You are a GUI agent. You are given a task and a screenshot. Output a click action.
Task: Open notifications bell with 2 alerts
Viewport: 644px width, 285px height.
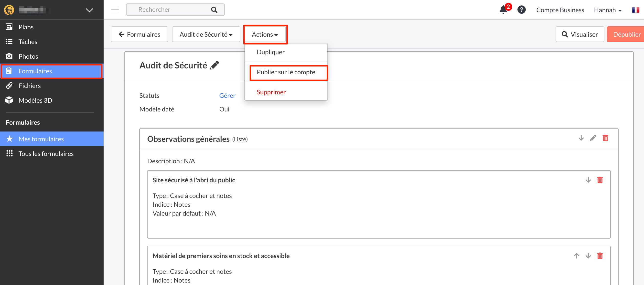504,10
